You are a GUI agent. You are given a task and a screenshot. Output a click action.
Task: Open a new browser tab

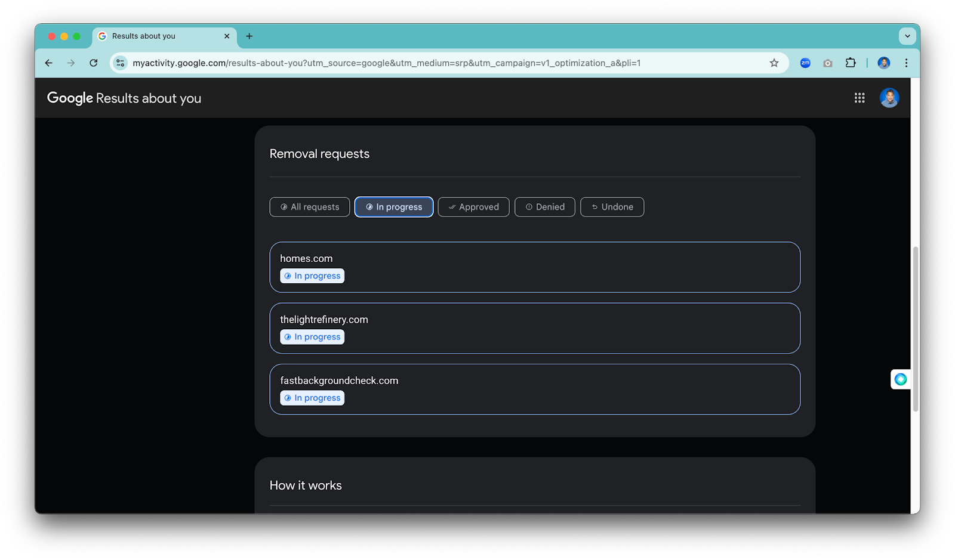[x=249, y=36]
